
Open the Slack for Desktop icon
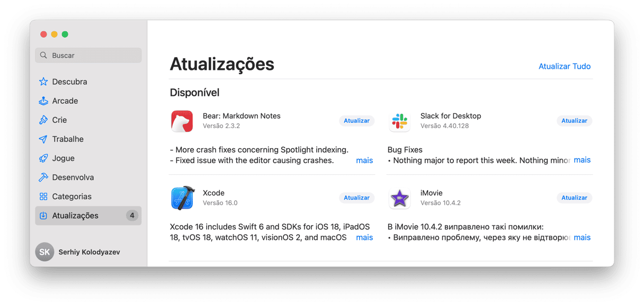tap(400, 121)
